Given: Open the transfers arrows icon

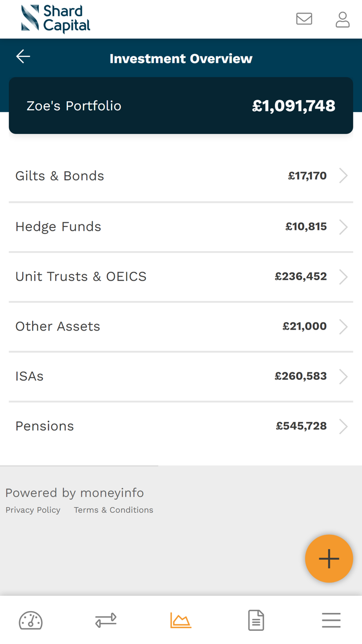Looking at the screenshot, I should tap(106, 620).
